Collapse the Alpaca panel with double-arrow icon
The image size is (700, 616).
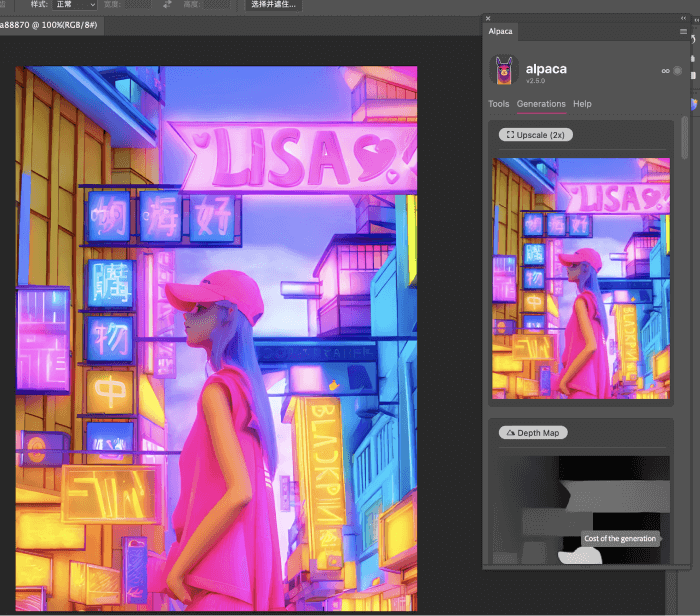tap(683, 18)
